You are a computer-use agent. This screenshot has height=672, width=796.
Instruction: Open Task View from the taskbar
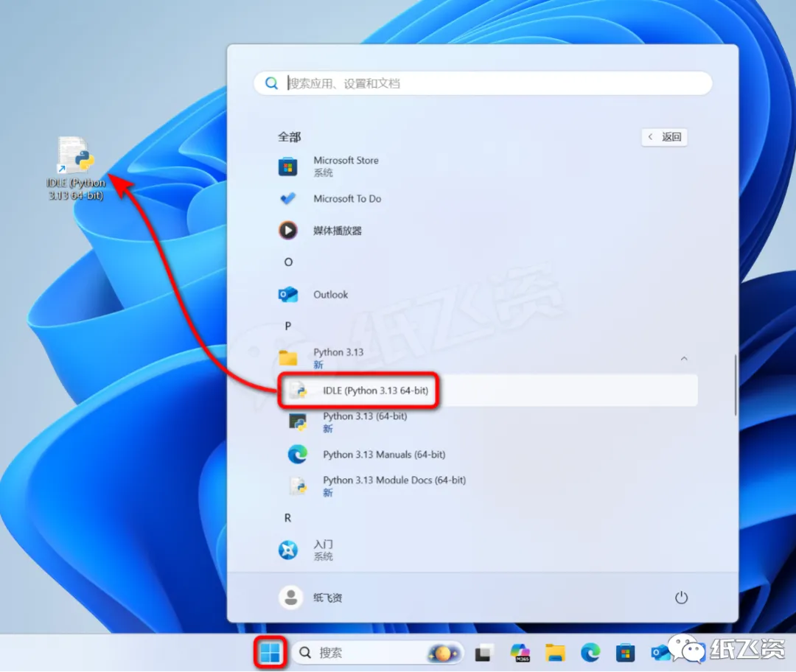pos(483,653)
